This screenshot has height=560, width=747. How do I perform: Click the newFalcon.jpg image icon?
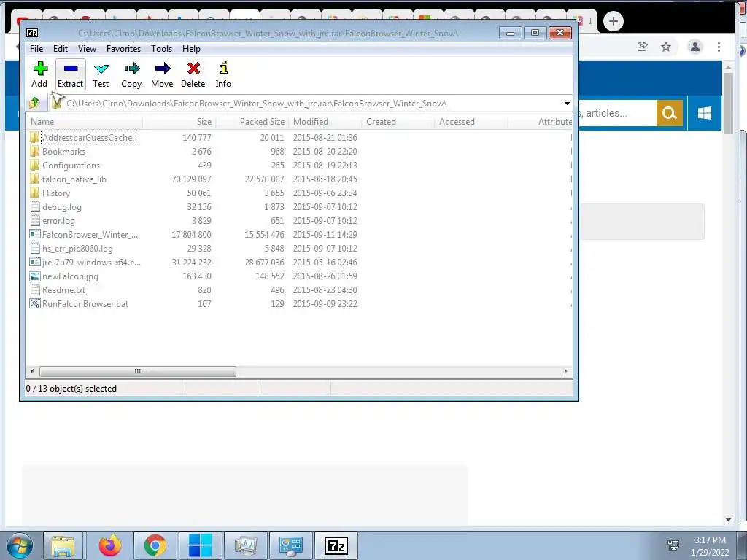tap(35, 276)
